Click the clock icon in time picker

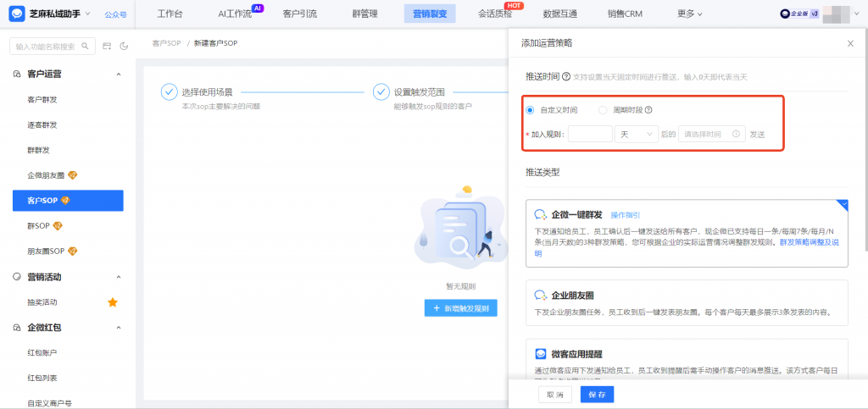[x=736, y=134]
